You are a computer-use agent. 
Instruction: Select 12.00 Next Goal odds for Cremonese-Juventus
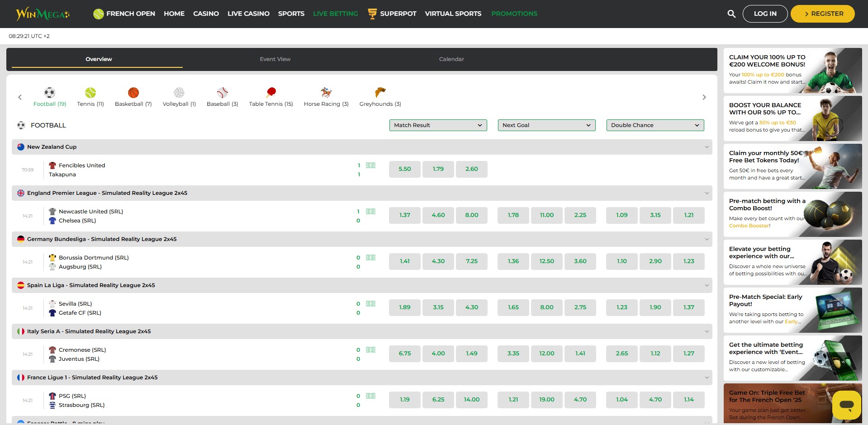[x=547, y=354]
